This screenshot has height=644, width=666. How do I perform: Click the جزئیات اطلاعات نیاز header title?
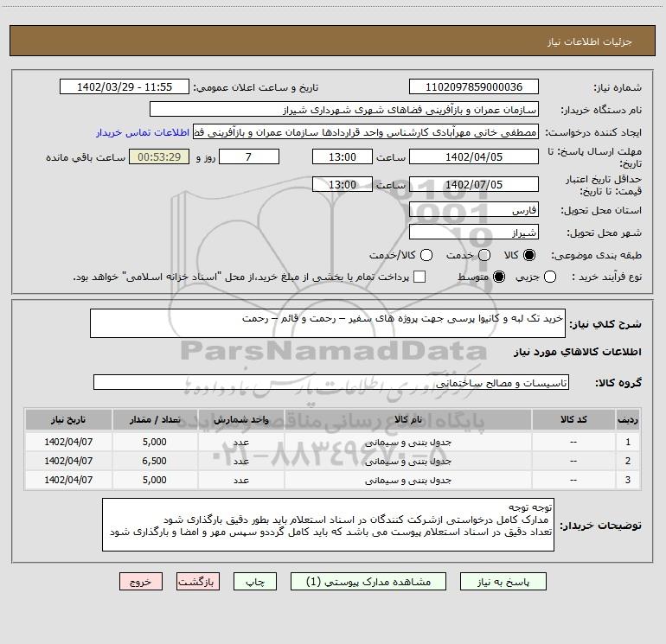(x=590, y=41)
